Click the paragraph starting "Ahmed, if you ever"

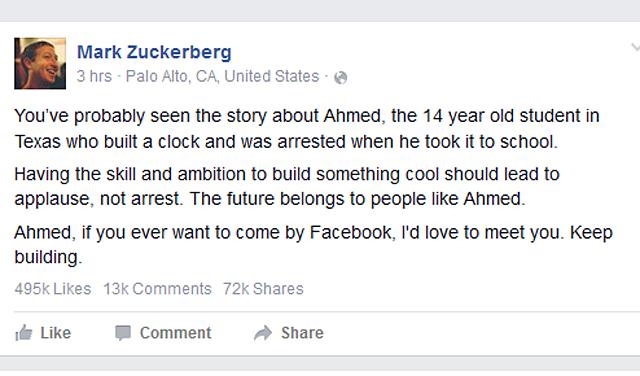313,245
